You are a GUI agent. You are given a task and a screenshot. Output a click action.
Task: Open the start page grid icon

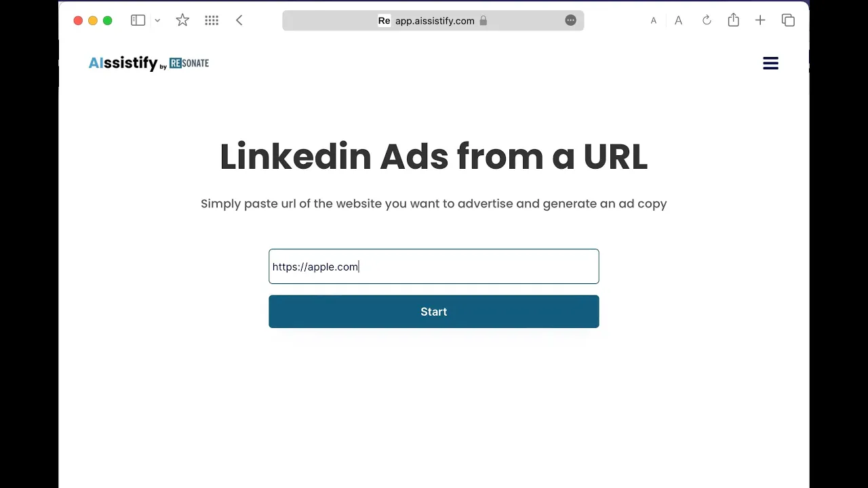(x=212, y=20)
